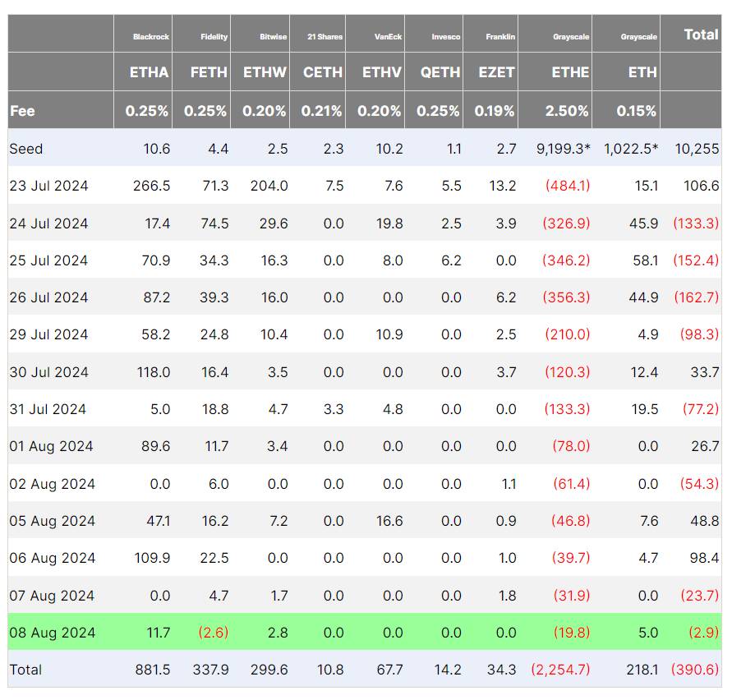The width and height of the screenshot is (732, 700).
Task: Click the Blackrock issuer label
Action: [151, 36]
